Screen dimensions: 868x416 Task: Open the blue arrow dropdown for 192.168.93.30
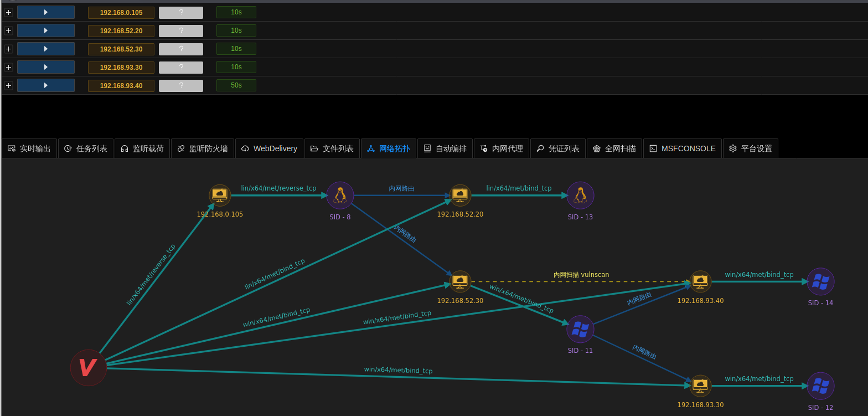[46, 67]
